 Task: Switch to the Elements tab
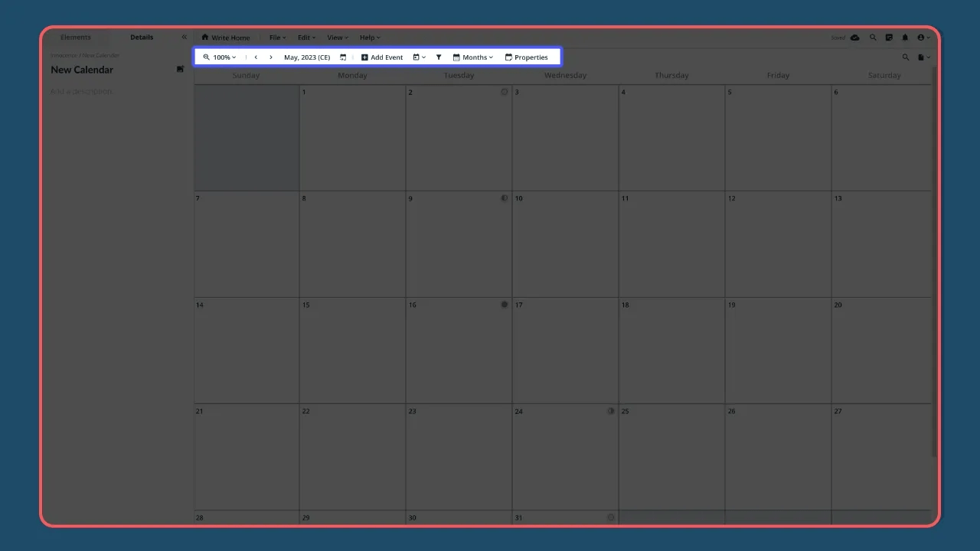tap(75, 37)
